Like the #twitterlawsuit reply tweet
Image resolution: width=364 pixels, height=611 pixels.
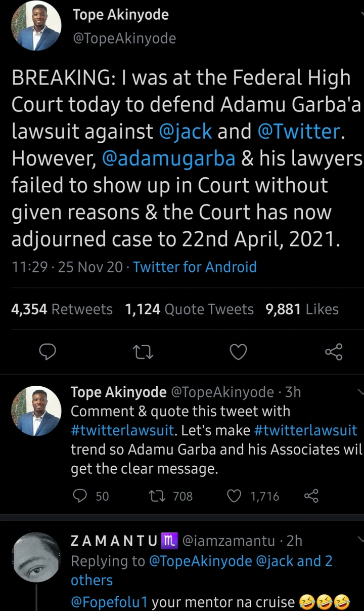point(235,496)
